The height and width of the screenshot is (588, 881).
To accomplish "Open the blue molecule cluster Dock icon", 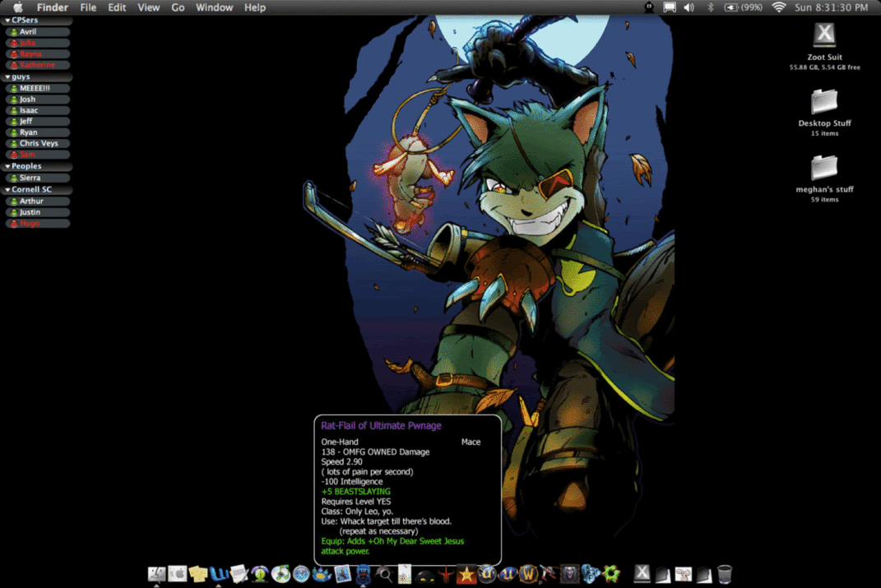I will pyautogui.click(x=591, y=574).
